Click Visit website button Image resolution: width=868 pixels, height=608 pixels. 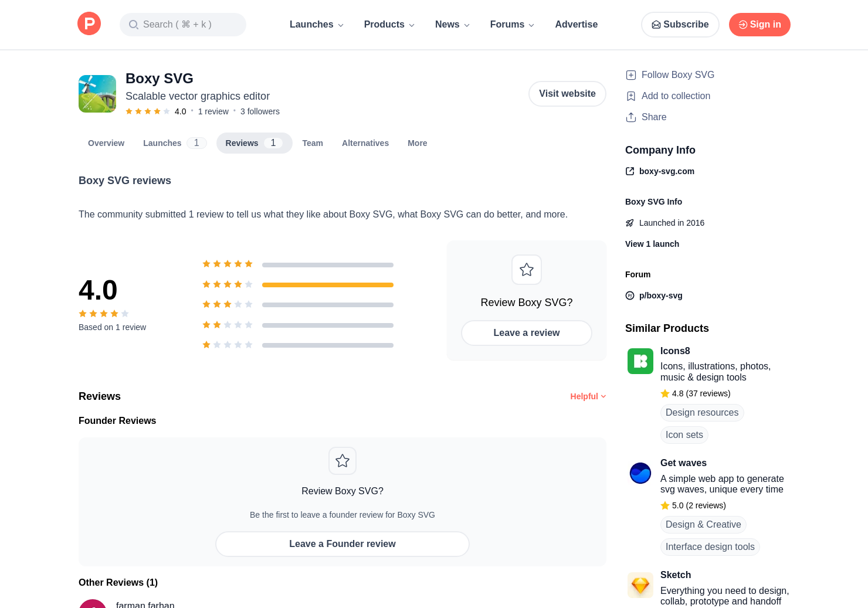[x=567, y=94]
